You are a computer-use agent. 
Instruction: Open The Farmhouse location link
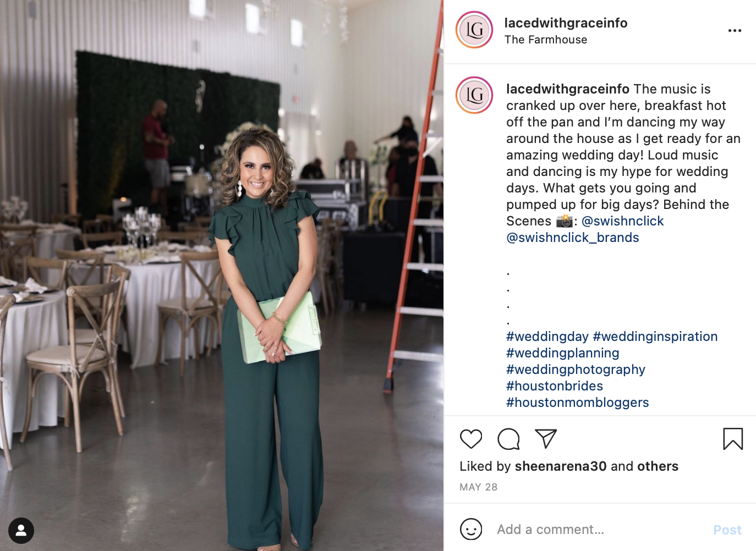pos(546,40)
